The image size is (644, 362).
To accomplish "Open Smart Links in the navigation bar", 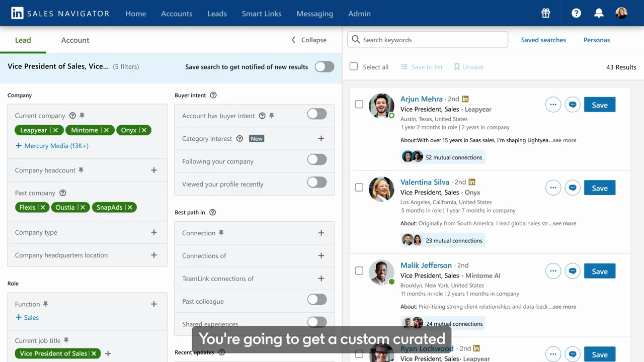I will (x=262, y=14).
